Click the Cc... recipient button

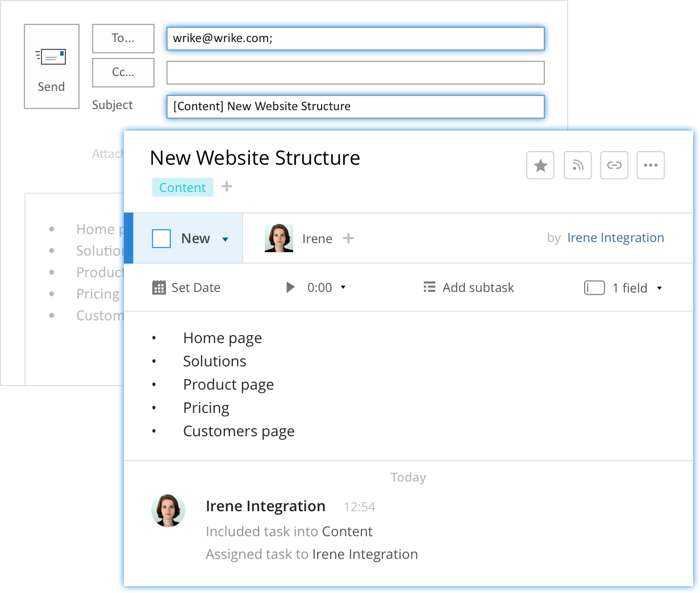pyautogui.click(x=123, y=73)
